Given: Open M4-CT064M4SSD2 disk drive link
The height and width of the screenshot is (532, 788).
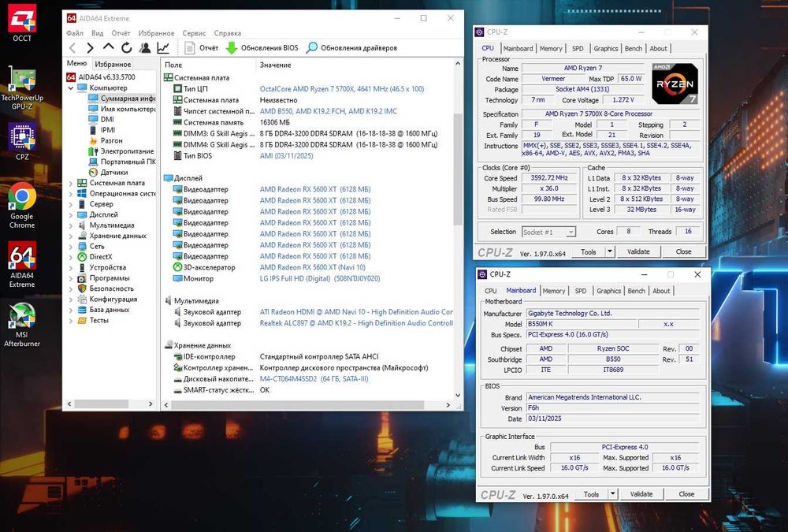Looking at the screenshot, I should tap(314, 378).
